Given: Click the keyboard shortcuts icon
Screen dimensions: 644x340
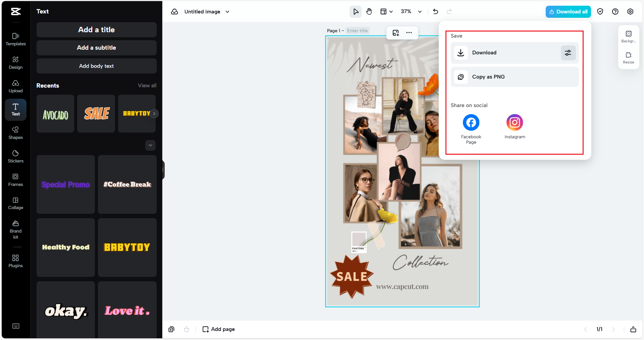Looking at the screenshot, I should tap(16, 326).
